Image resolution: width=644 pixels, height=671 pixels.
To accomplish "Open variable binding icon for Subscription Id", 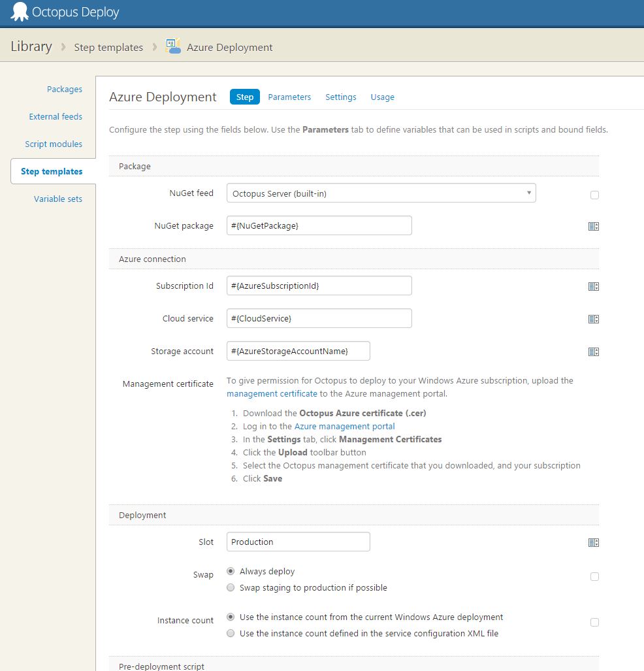I will (594, 286).
